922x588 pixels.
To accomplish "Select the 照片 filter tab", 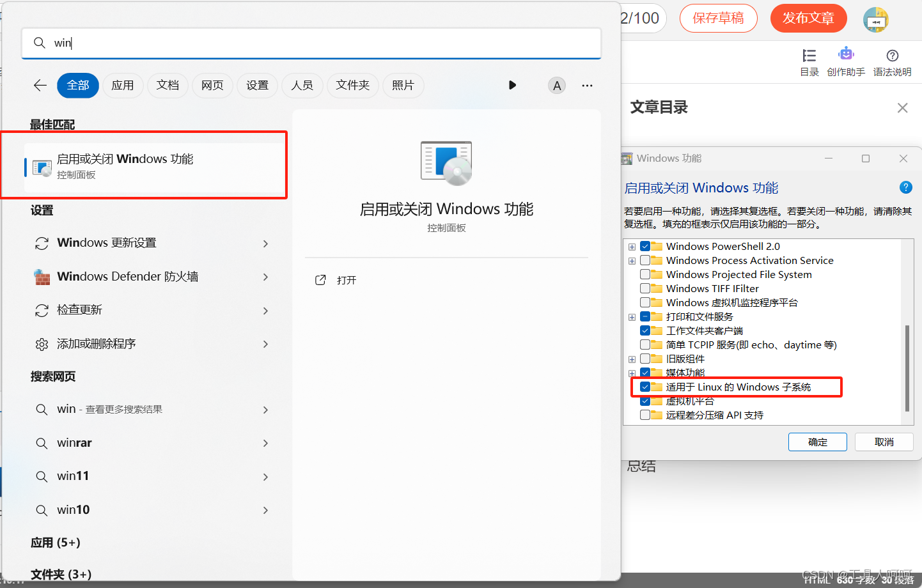I will click(403, 86).
